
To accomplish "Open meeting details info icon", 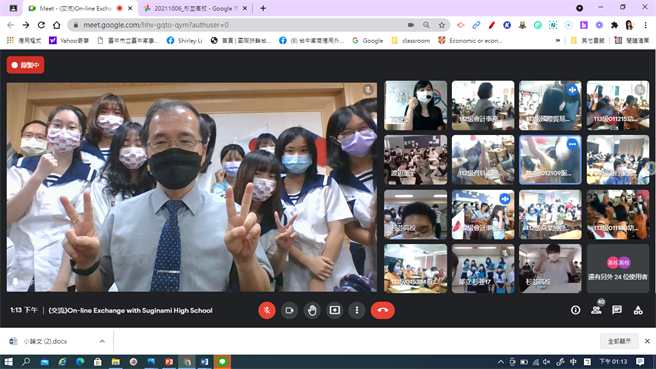I will [576, 310].
